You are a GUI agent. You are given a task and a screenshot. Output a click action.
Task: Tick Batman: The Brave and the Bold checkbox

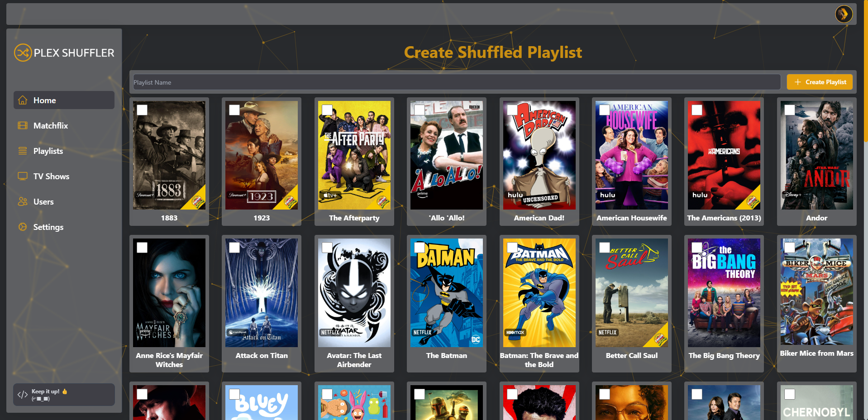tap(512, 248)
